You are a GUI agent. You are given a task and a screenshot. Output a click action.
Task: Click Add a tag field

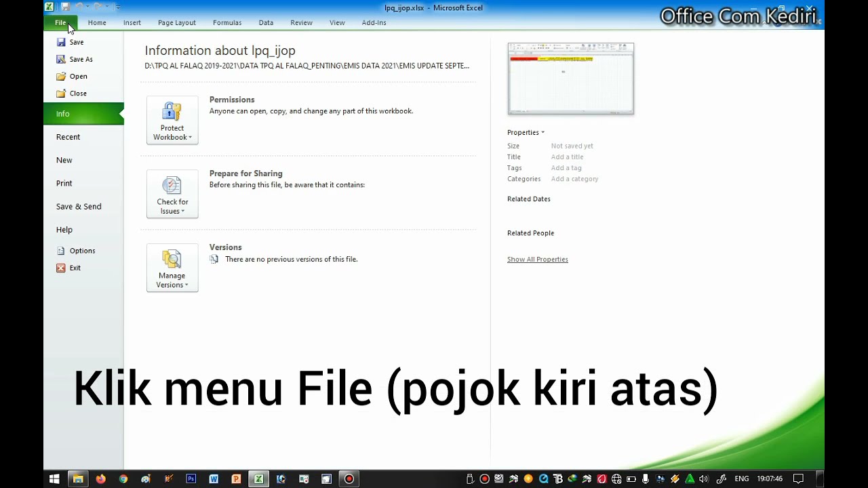[x=566, y=167]
